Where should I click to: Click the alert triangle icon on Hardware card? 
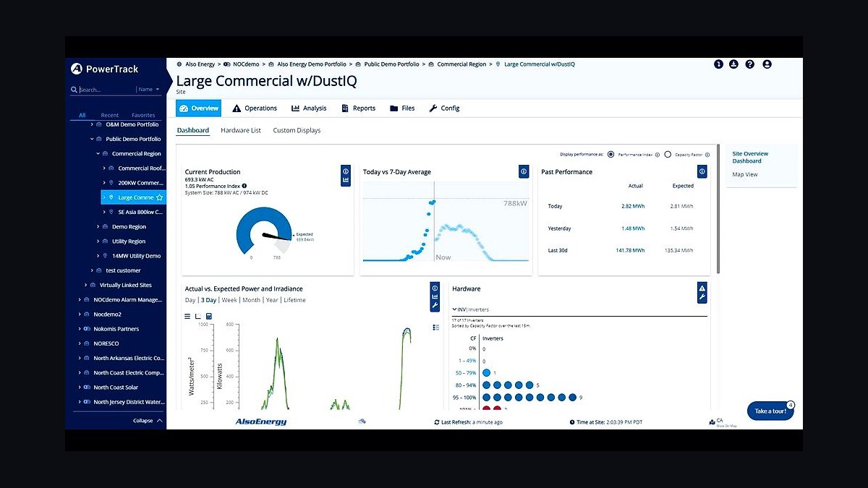tap(702, 288)
